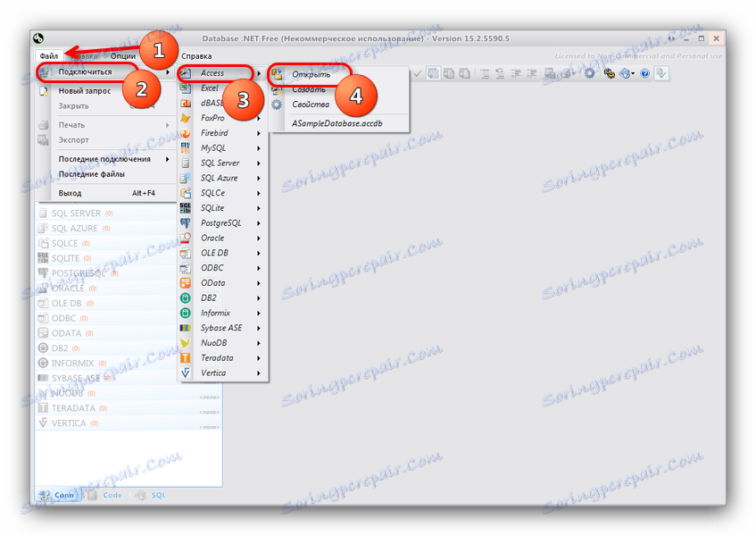Screen dimensions: 756x536
Task: Click the results grid toolbar icon
Action: coord(433,73)
